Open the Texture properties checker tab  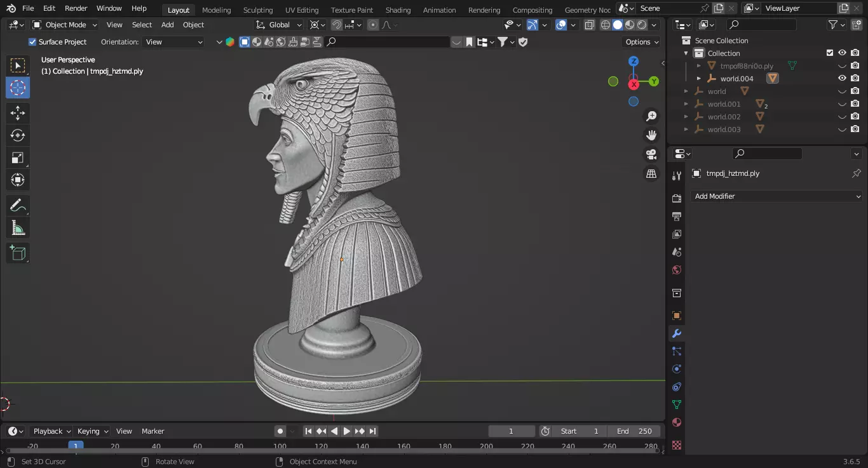pyautogui.click(x=677, y=445)
